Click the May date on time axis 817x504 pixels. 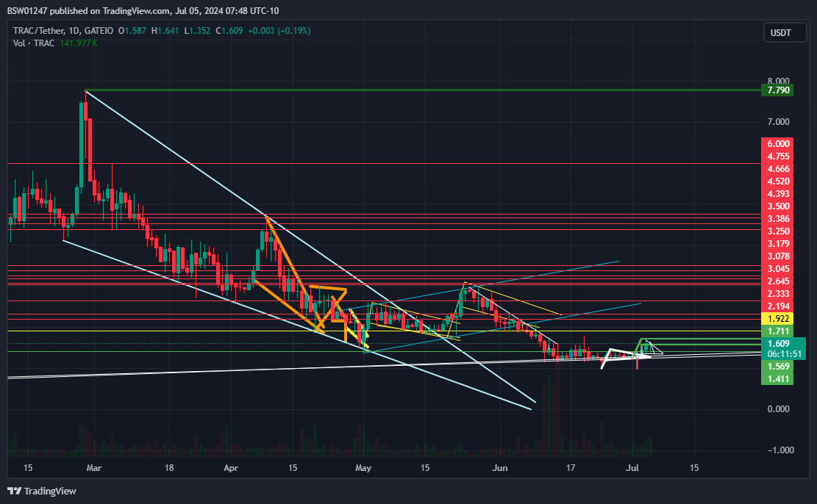point(363,468)
